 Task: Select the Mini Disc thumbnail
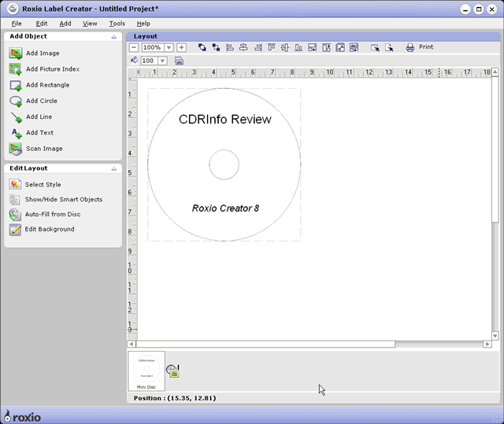click(x=146, y=371)
